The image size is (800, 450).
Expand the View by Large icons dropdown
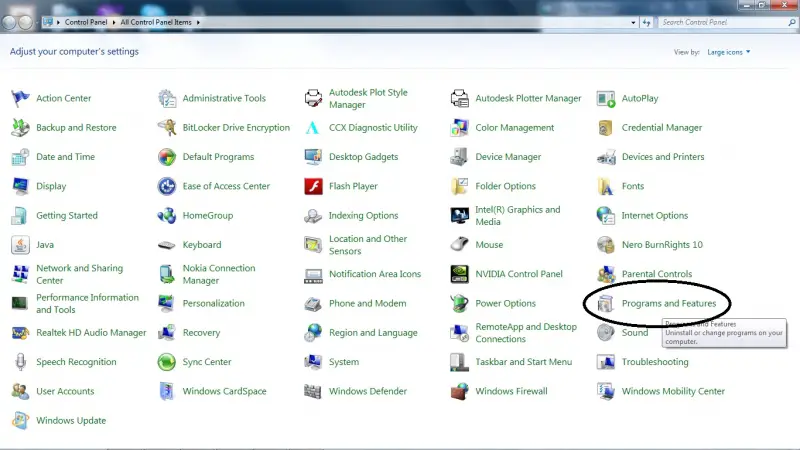pyautogui.click(x=728, y=52)
